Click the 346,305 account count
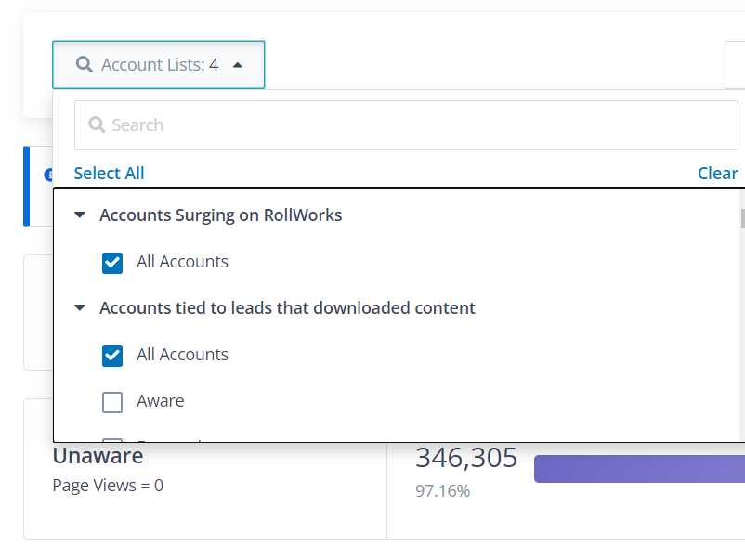The height and width of the screenshot is (560, 745). (465, 458)
